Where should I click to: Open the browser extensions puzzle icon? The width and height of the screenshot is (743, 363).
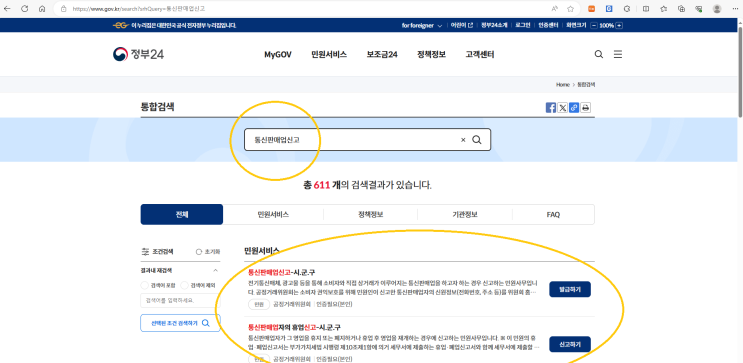click(627, 9)
